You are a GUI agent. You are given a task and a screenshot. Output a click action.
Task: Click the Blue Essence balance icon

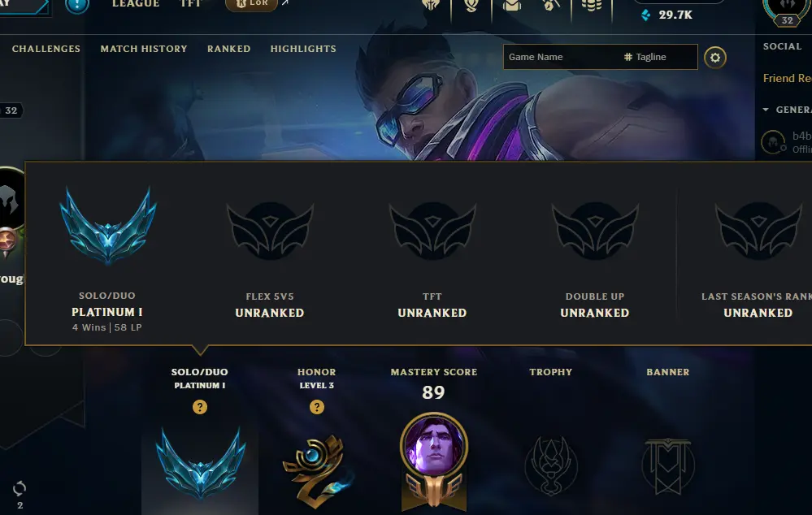point(645,15)
